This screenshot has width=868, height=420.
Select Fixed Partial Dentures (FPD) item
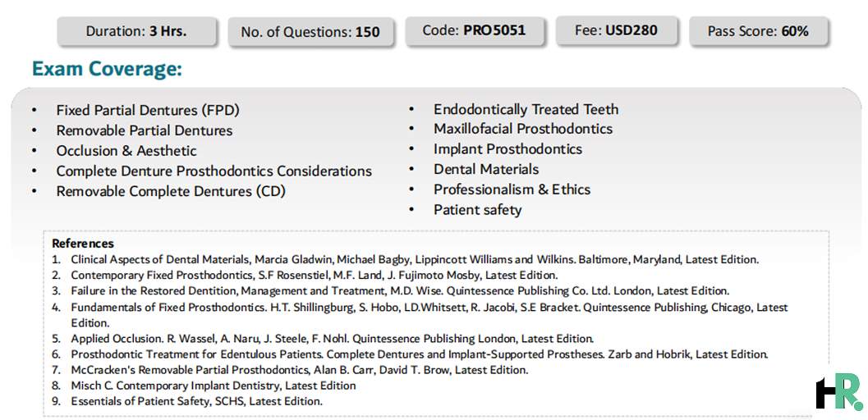pos(148,111)
